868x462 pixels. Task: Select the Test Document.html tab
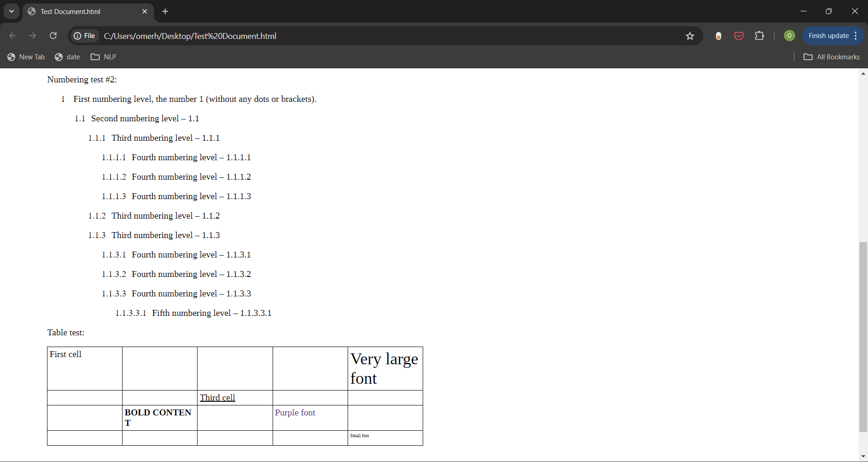88,11
